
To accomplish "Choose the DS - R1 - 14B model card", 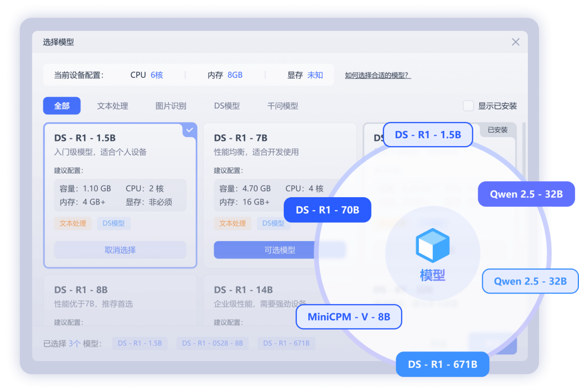I will (x=258, y=301).
